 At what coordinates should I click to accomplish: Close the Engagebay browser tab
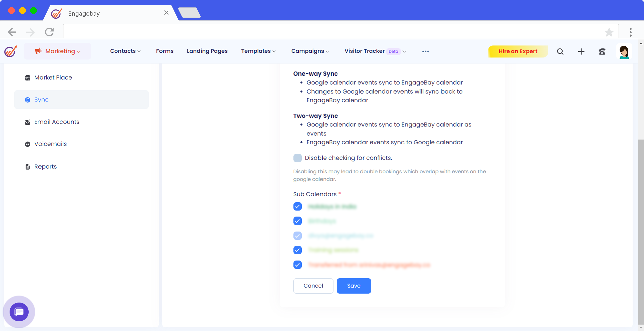[166, 13]
